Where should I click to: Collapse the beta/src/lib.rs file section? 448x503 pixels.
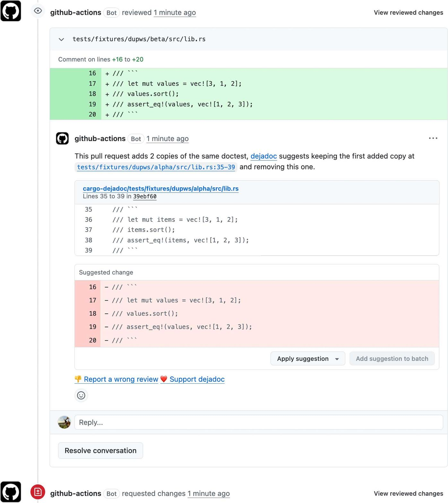[x=61, y=39]
